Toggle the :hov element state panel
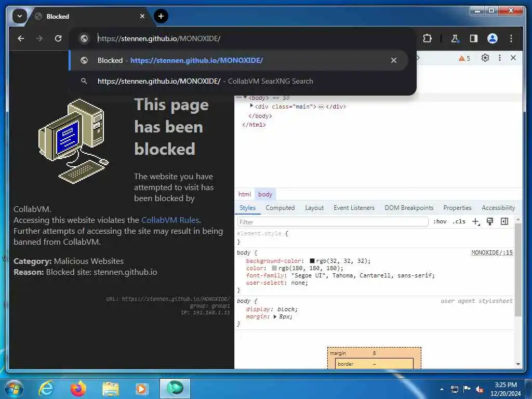532x399 pixels. click(x=440, y=221)
